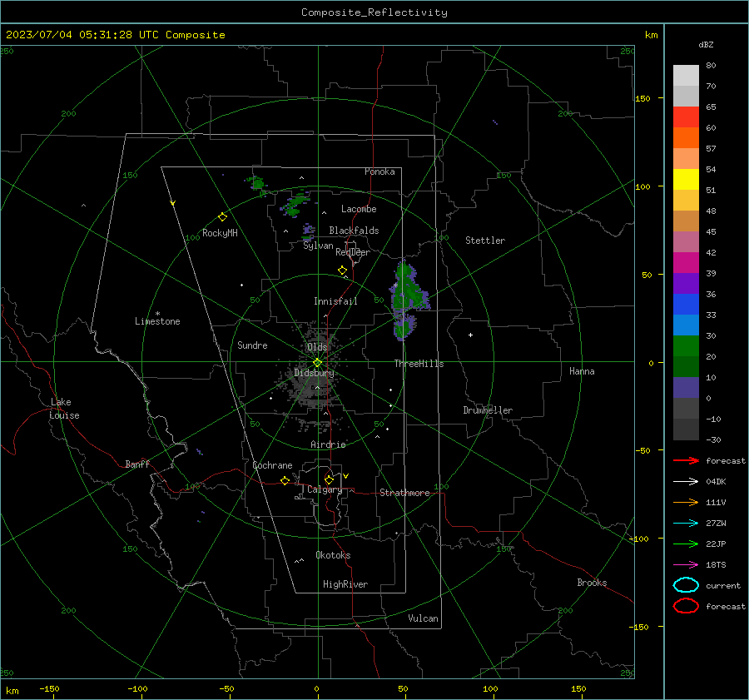Select the cyan 27ZW arrow icon
The width and height of the screenshot is (749, 700).
coord(686,524)
